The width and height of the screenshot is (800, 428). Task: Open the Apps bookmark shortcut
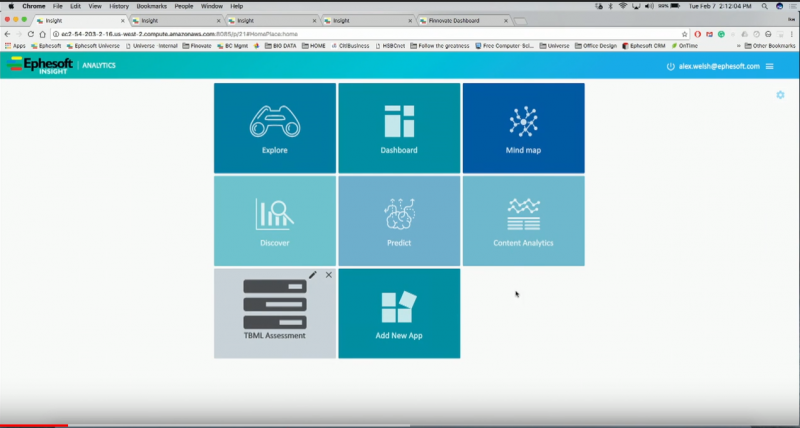[15, 46]
